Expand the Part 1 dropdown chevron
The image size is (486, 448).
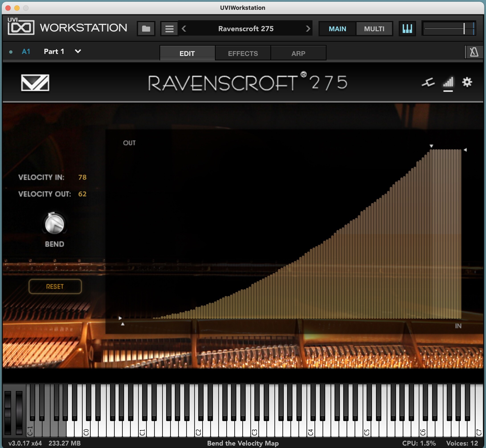[x=78, y=51]
